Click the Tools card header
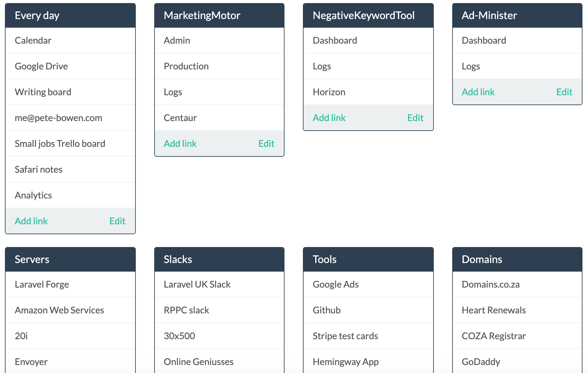Image resolution: width=588 pixels, height=373 pixels. [x=368, y=259]
